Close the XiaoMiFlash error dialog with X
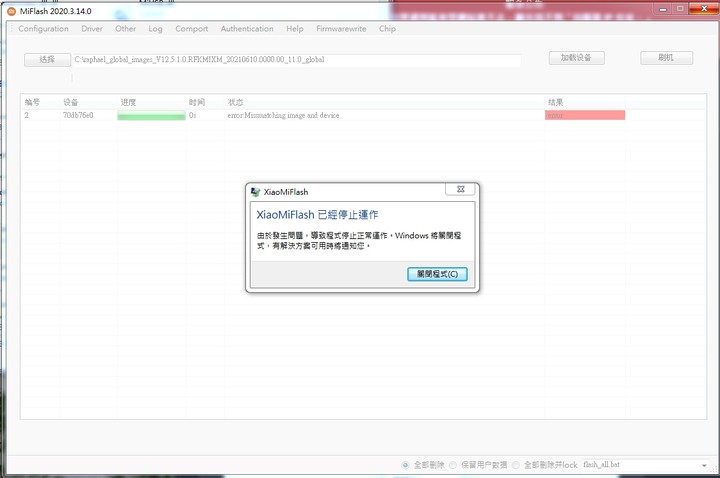 click(x=461, y=189)
